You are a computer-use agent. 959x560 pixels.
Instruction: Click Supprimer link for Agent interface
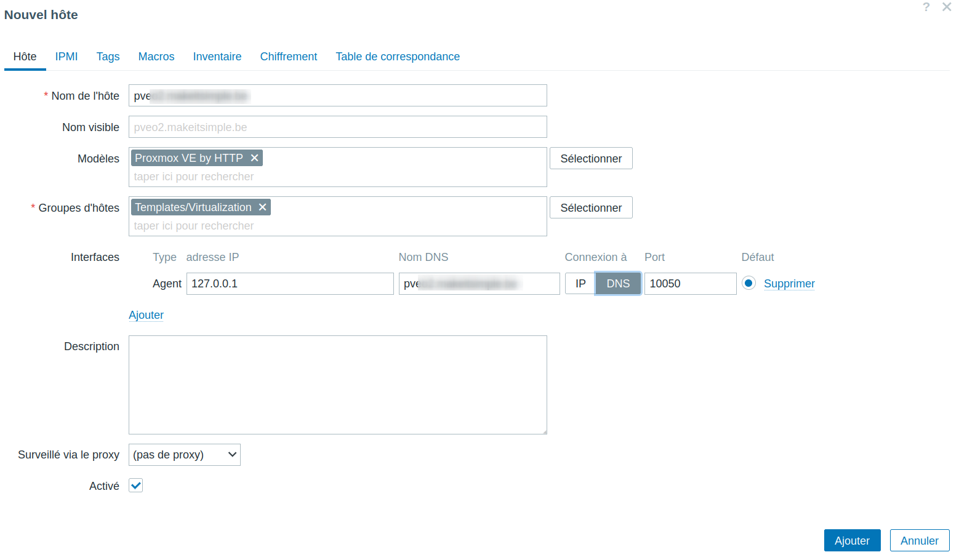coord(789,284)
